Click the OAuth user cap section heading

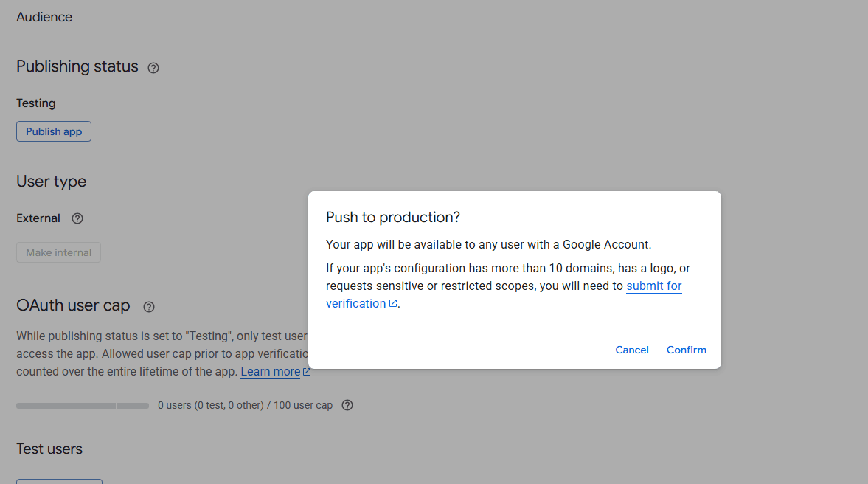[x=72, y=305]
